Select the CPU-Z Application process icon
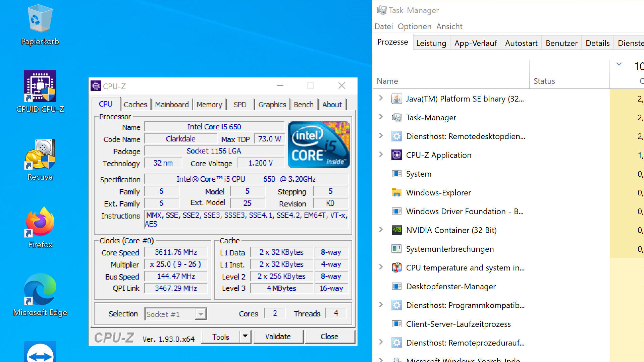This screenshot has height=362, width=644. click(x=397, y=155)
